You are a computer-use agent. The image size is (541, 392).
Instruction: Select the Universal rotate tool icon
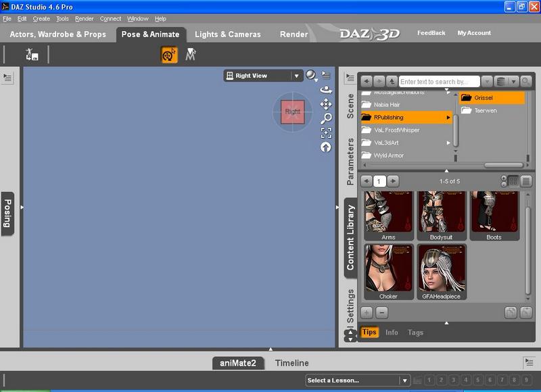click(x=169, y=55)
